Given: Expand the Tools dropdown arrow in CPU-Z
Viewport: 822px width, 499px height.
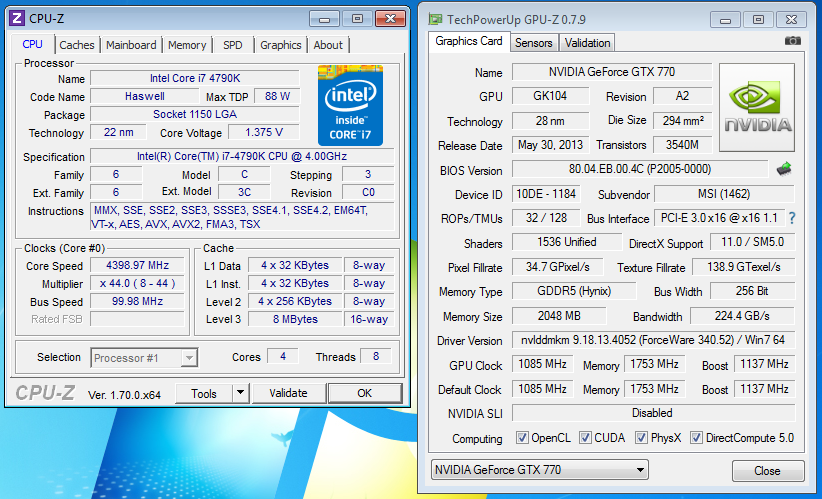Looking at the screenshot, I should (x=240, y=393).
